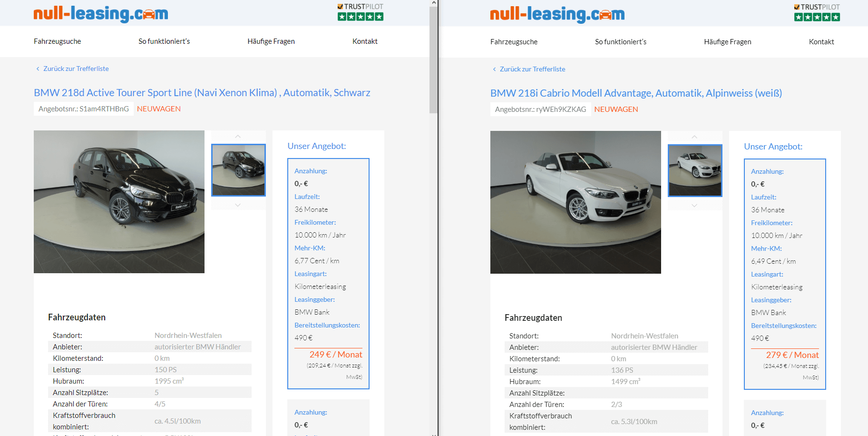The image size is (868, 436).
Task: Click scroll-up arrow of left window scrollbar
Action: (x=433, y=3)
